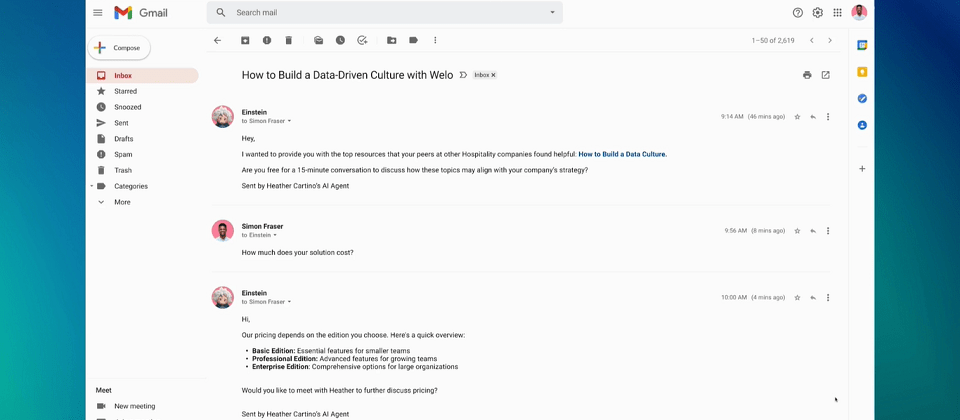This screenshot has height=420, width=960.
Task: Open the main menu hamburger icon
Action: click(x=97, y=12)
